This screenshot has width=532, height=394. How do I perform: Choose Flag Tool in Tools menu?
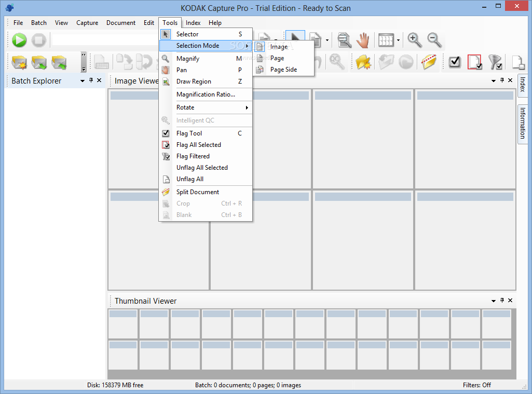tap(206, 133)
